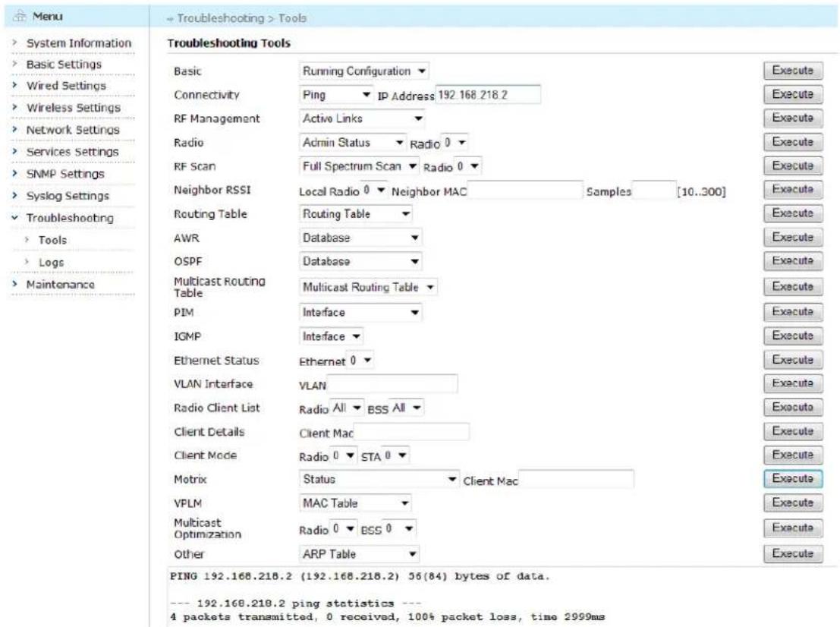Open BSS dropdown in Multicast Optimization

(x=399, y=529)
